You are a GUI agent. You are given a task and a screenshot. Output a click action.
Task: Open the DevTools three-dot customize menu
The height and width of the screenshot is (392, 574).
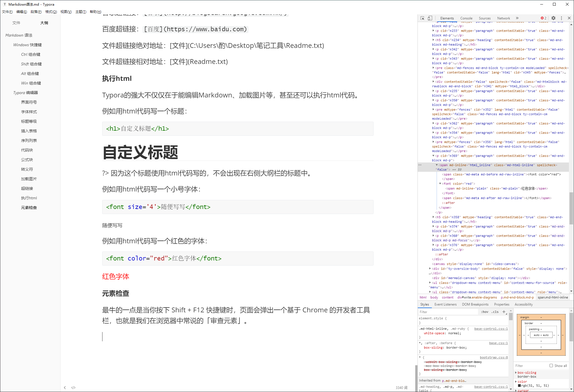point(561,18)
